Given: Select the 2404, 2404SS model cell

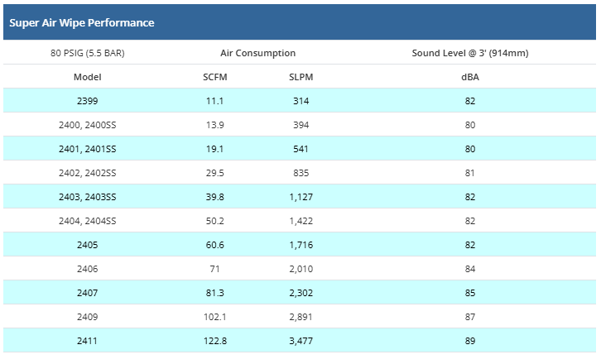Looking at the screenshot, I should click(x=88, y=221).
